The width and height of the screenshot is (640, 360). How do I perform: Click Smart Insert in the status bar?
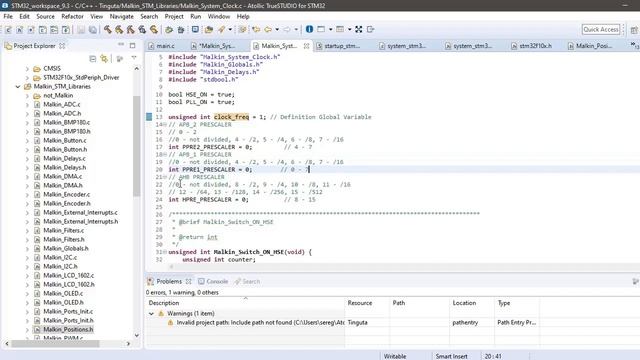point(451,356)
